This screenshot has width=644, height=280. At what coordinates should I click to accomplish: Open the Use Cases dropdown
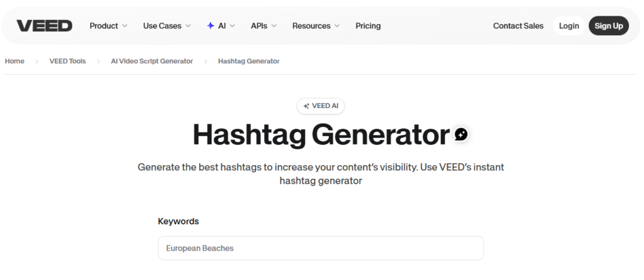(x=166, y=26)
